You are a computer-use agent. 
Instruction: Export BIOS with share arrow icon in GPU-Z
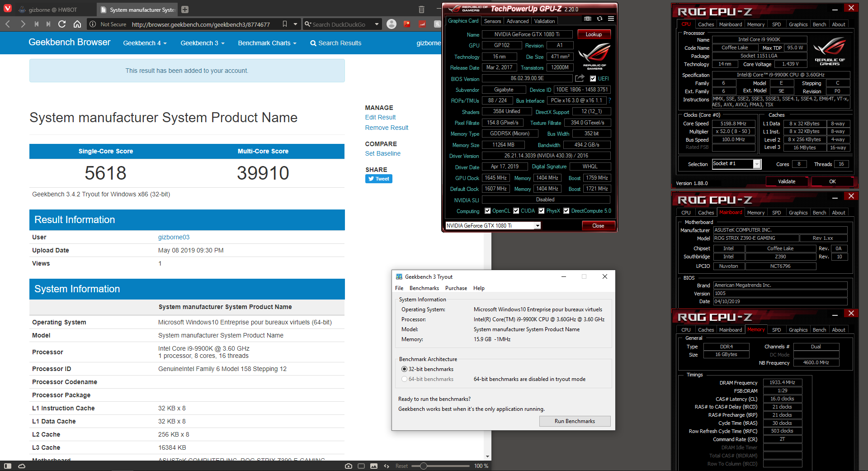pyautogui.click(x=580, y=78)
